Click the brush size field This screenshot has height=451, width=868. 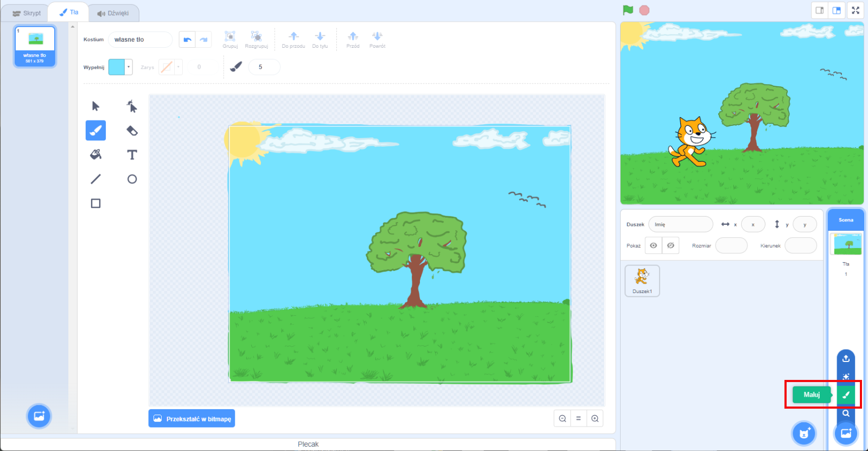click(264, 67)
